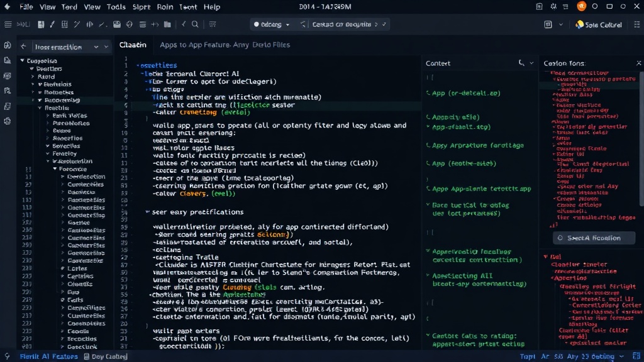Click the right arrow toolbar icon
This screenshot has width=644, height=362.
155,25
